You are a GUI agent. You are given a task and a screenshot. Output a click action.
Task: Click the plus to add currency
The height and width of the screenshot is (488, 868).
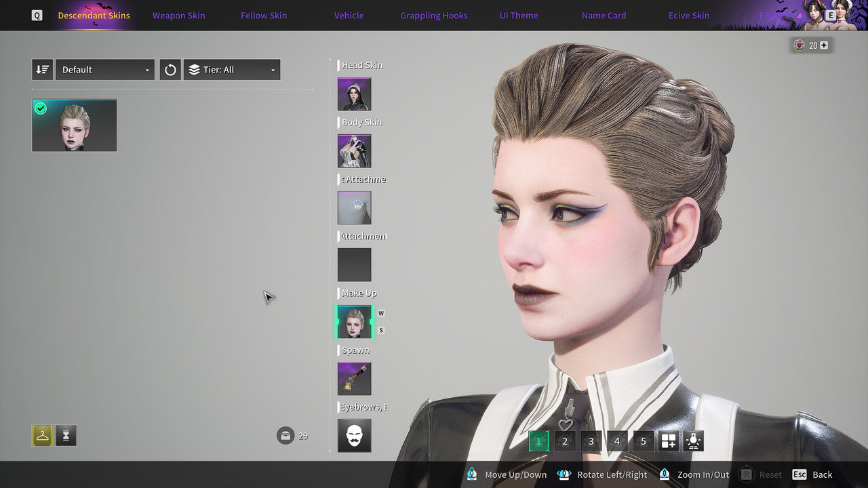point(824,45)
